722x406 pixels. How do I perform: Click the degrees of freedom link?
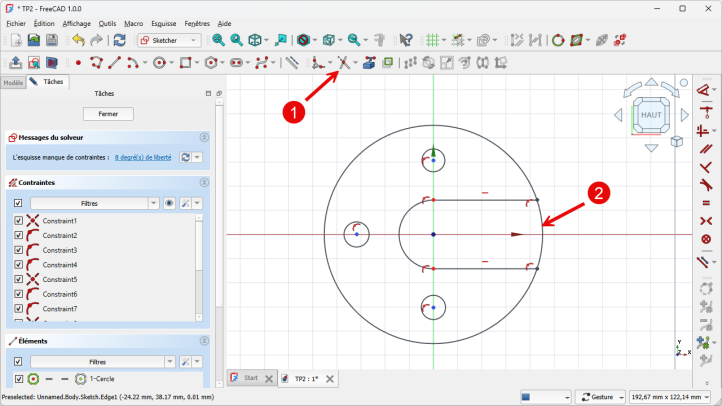143,158
